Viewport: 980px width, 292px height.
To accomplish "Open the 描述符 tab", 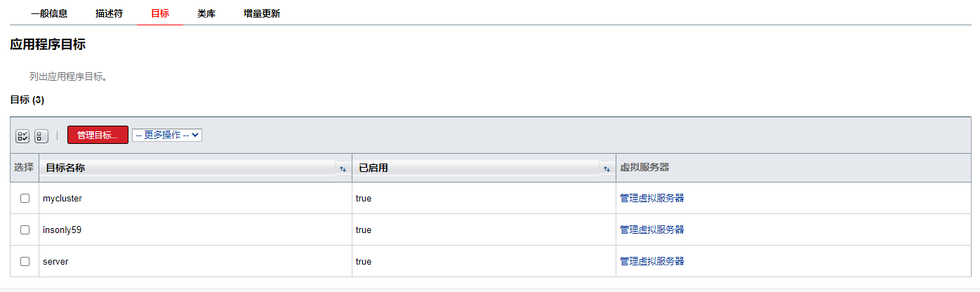I will point(109,13).
